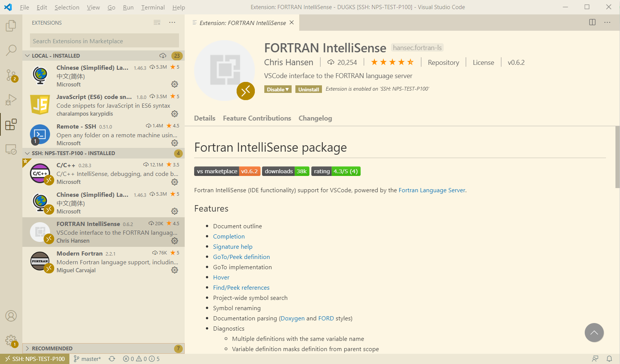Open the Help menu
The image size is (620, 364).
pyautogui.click(x=179, y=7)
